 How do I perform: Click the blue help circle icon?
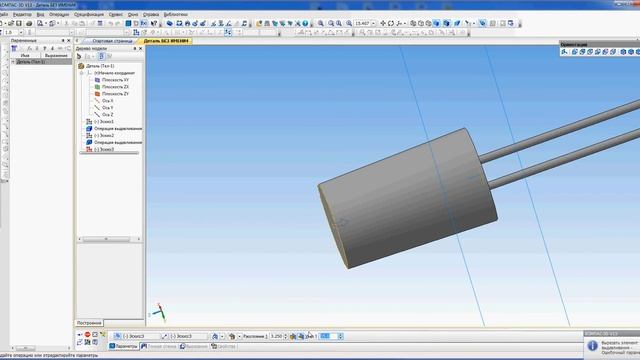(305, 23)
